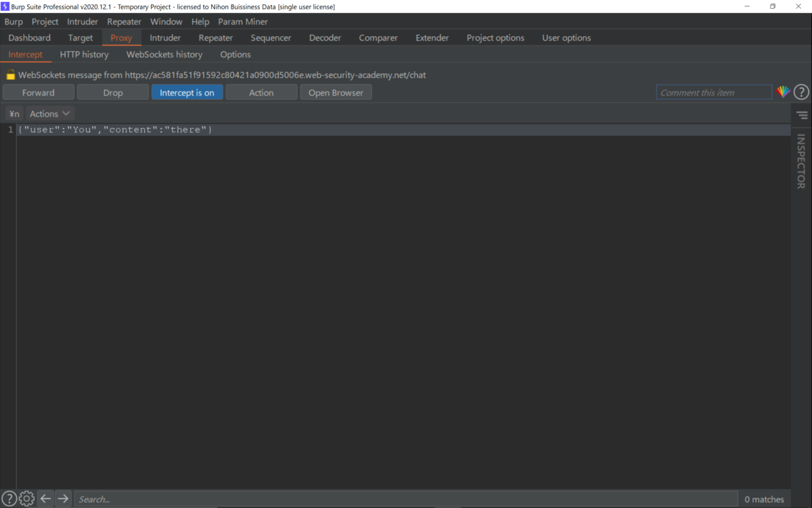Minimize the Burp Suite window
The height and width of the screenshot is (508, 812).
point(747,6)
